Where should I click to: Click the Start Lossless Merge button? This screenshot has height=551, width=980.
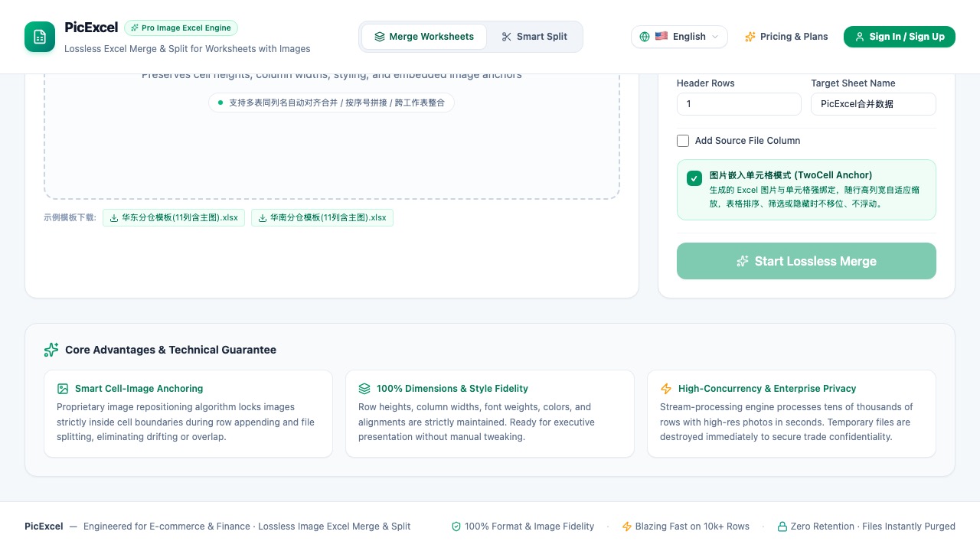[806, 261]
